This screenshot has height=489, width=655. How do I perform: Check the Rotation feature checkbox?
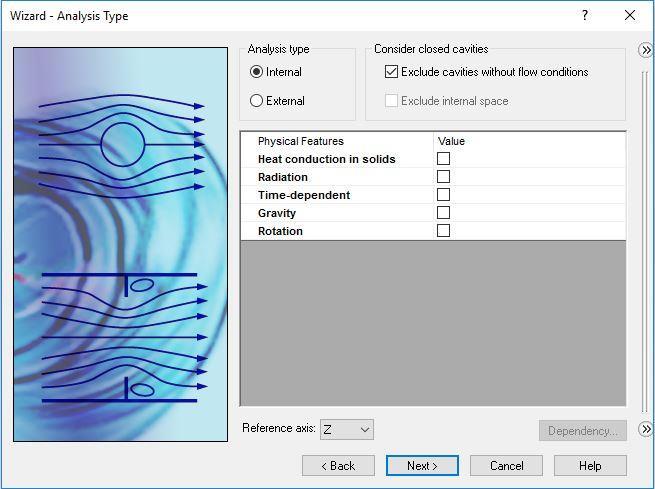(443, 231)
